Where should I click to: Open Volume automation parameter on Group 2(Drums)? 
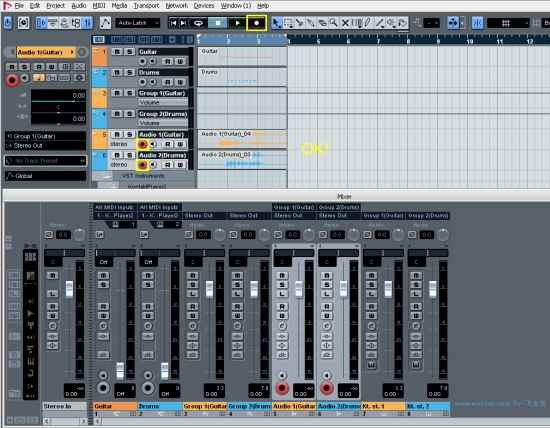163,123
